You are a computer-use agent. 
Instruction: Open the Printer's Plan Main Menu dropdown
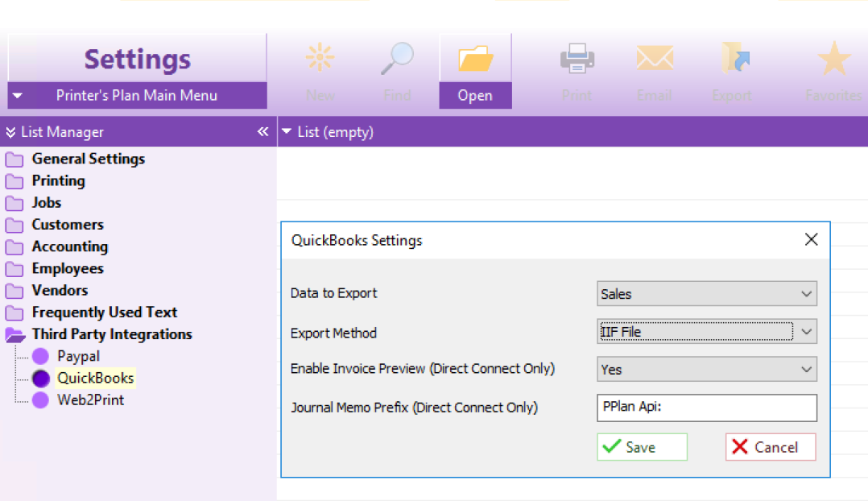(x=17, y=95)
